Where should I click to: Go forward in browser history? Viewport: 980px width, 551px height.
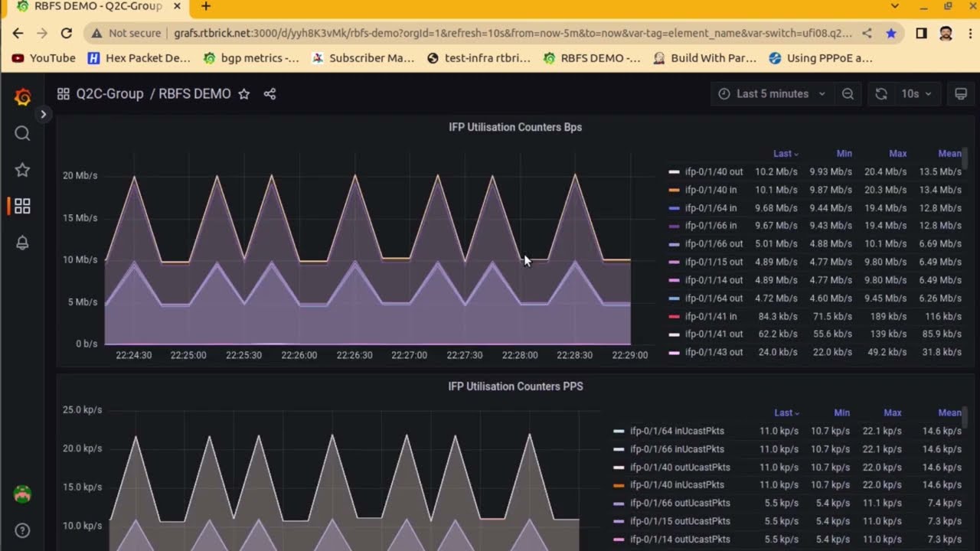(x=42, y=33)
